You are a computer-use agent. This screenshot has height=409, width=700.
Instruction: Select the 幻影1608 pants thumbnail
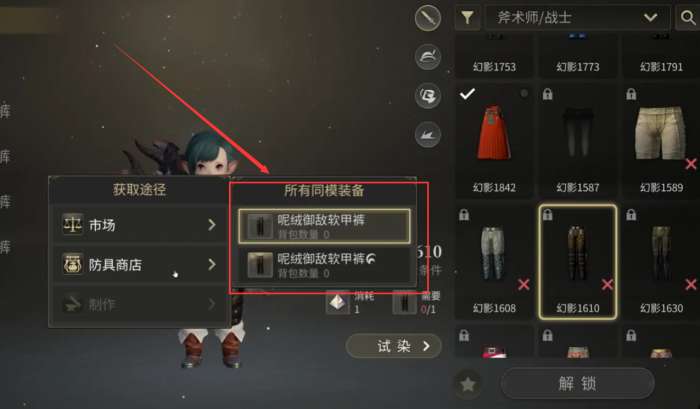[x=494, y=262]
